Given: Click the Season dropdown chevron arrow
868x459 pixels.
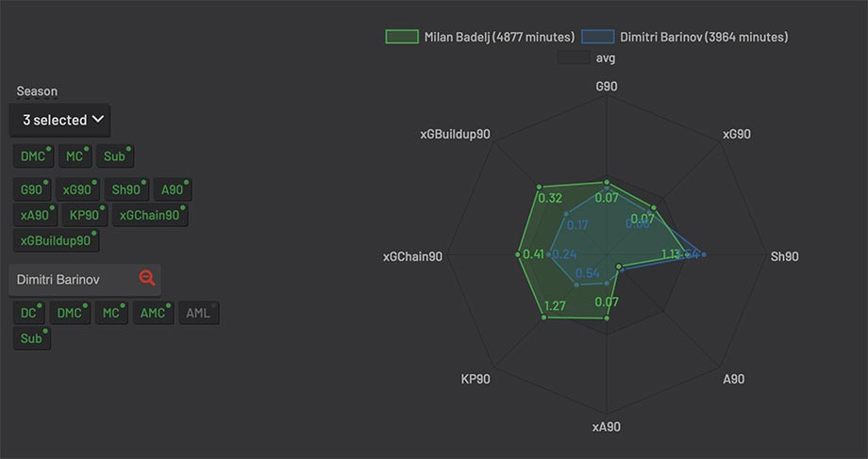Looking at the screenshot, I should coord(98,119).
